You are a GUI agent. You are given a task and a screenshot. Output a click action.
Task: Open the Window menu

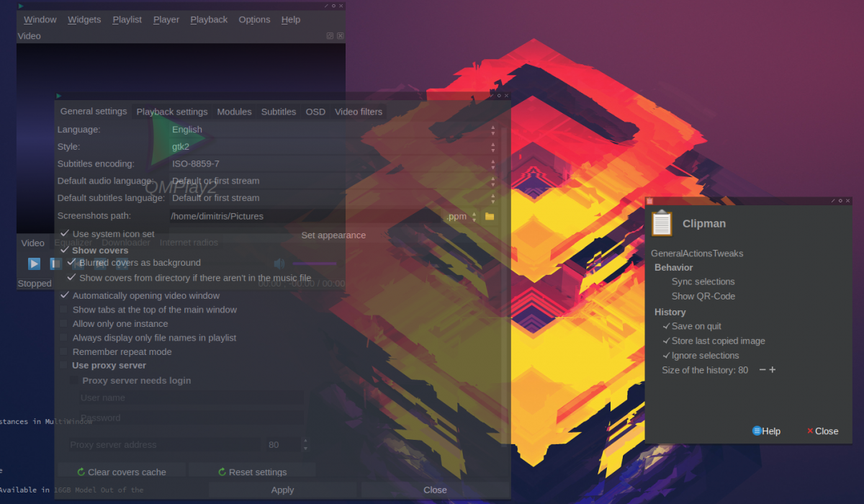coord(40,19)
